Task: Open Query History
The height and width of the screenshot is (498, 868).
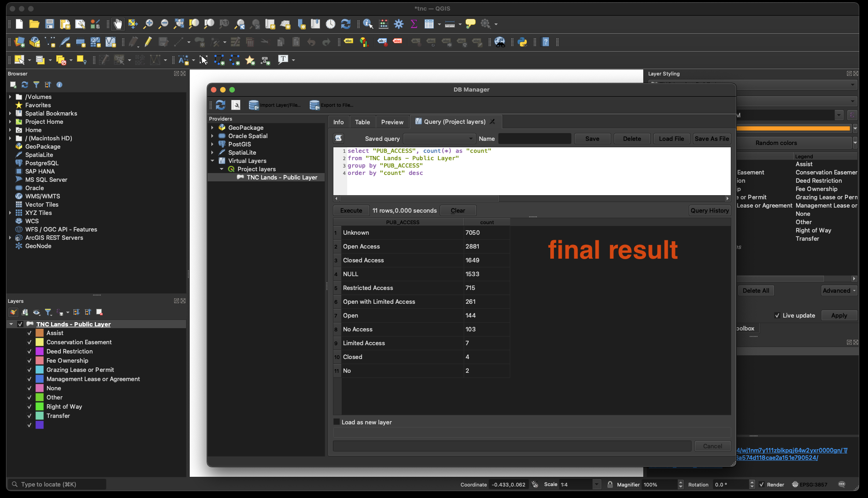Action: tap(710, 210)
